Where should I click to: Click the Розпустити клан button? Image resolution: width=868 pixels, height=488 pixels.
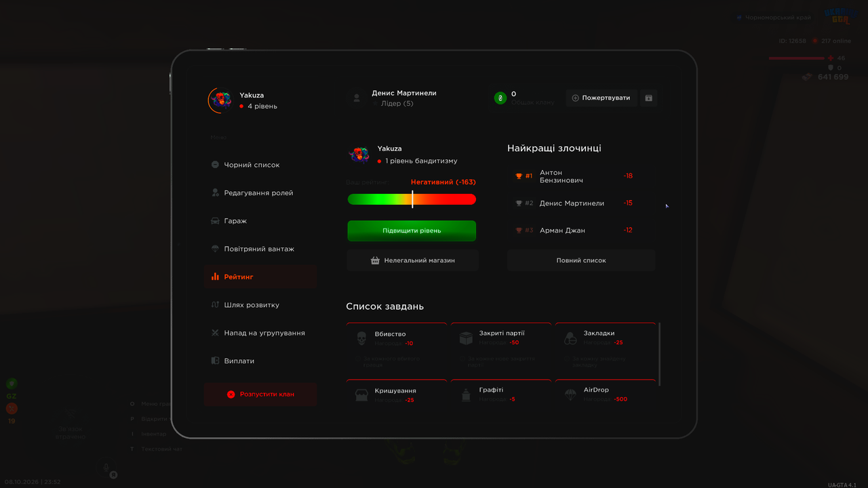pyautogui.click(x=260, y=394)
